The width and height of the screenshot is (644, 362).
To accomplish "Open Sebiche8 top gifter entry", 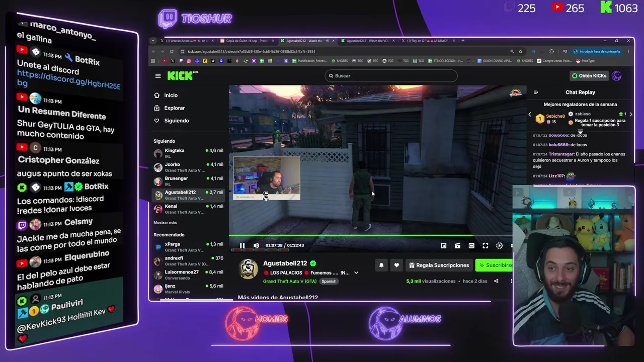I will pyautogui.click(x=550, y=119).
